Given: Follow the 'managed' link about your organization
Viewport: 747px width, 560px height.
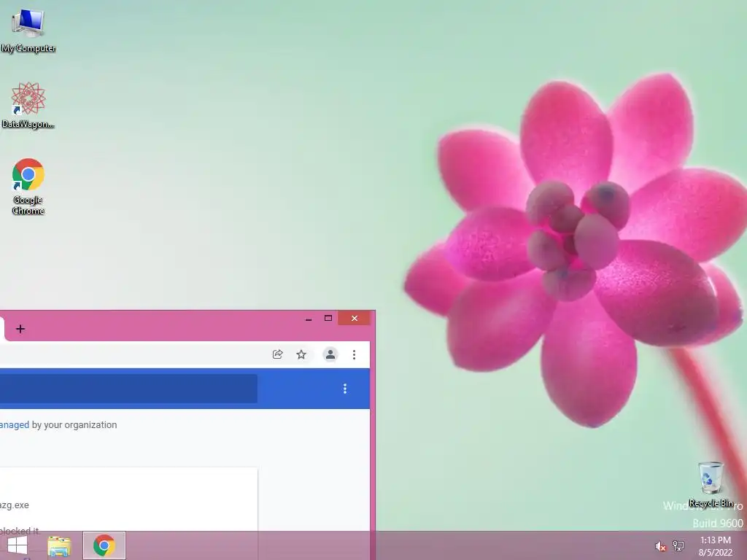Looking at the screenshot, I should pyautogui.click(x=15, y=425).
